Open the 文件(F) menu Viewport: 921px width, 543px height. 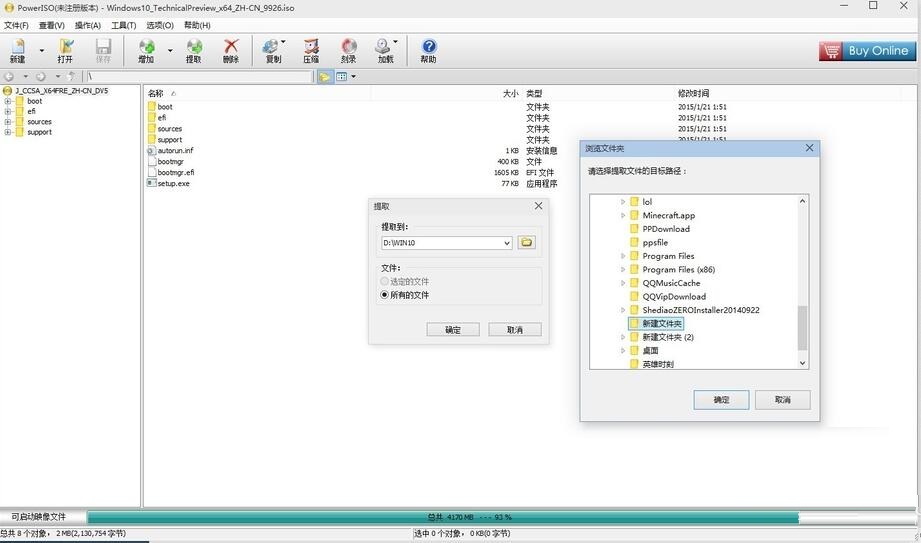click(16, 25)
